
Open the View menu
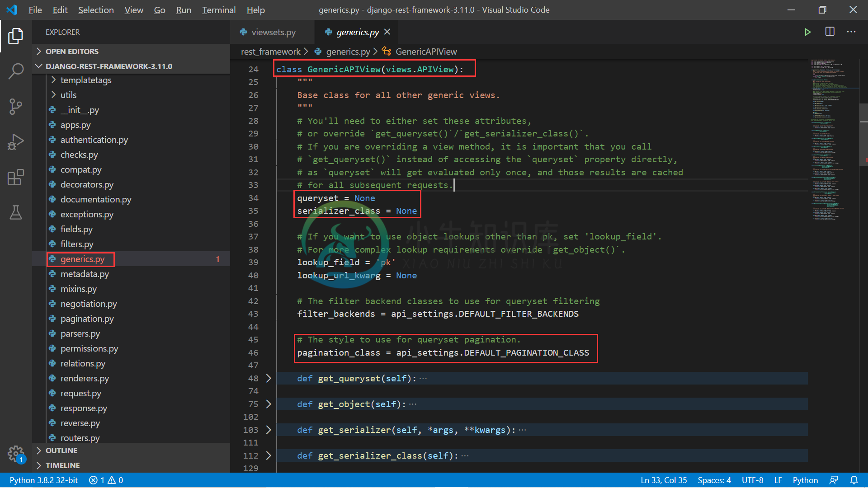[x=134, y=9]
